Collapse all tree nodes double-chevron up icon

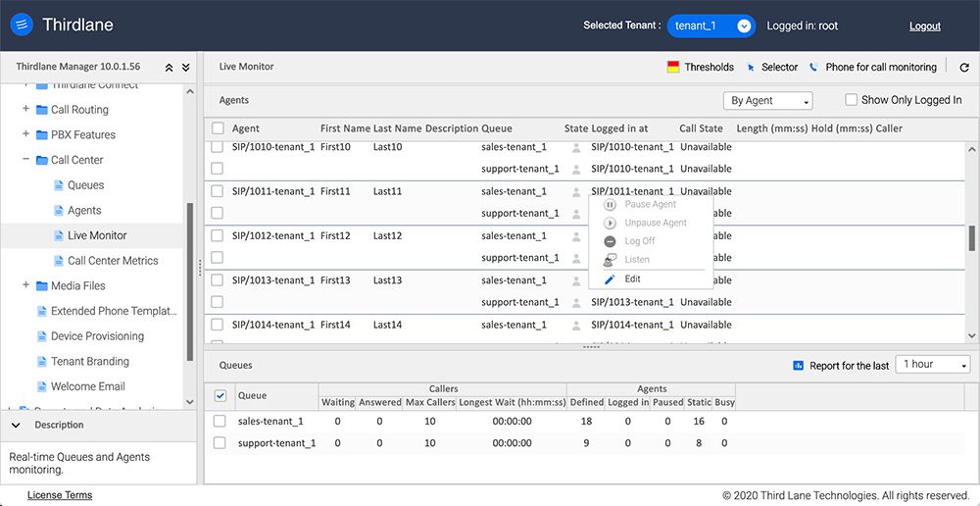coord(169,68)
